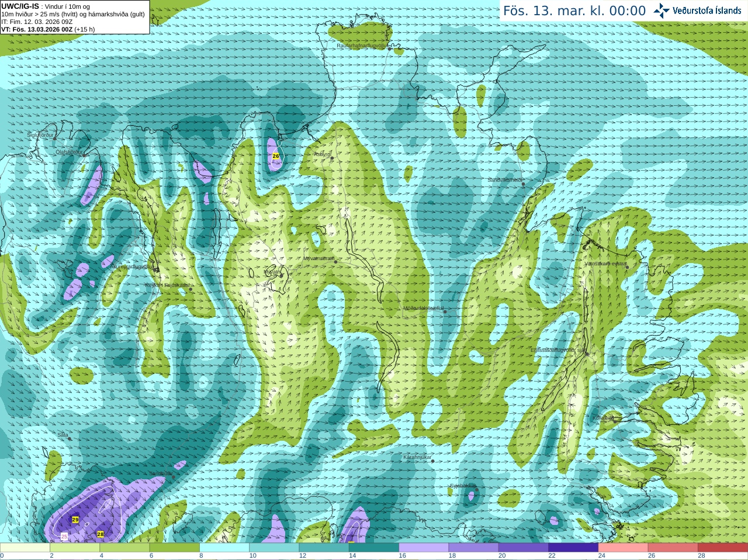Select the Mývatnsöræfi station label

(318, 258)
